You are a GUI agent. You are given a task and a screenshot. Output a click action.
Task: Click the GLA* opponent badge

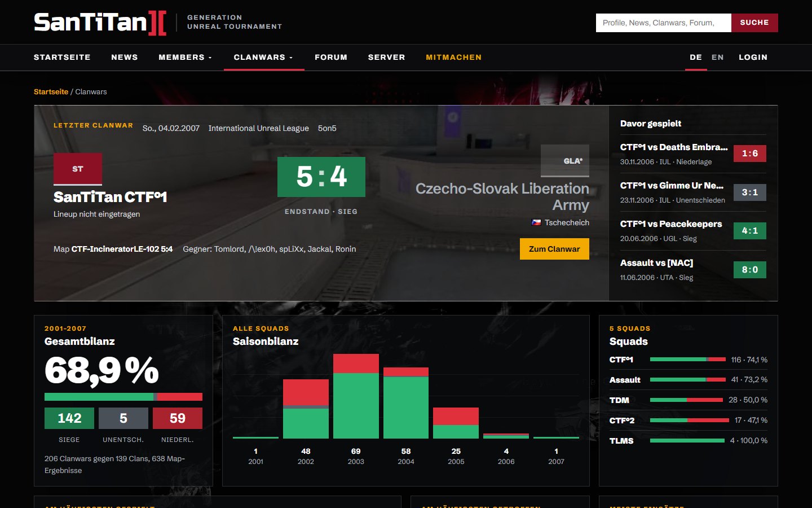[565, 161]
